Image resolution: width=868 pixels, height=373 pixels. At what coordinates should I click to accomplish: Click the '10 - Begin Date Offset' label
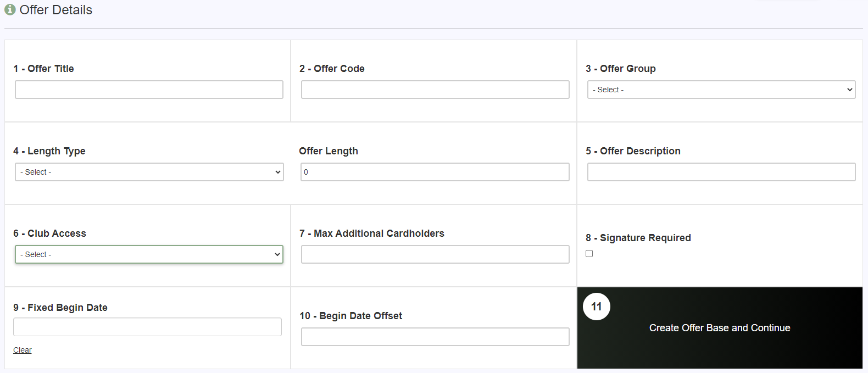[351, 316]
